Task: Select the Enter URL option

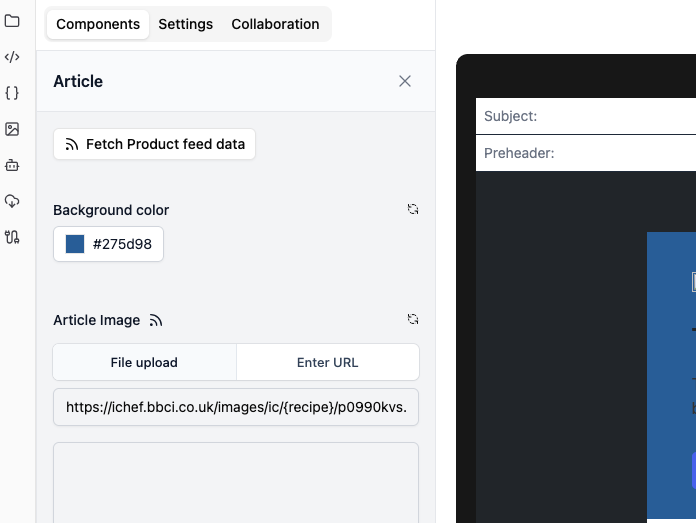Action: click(x=327, y=362)
